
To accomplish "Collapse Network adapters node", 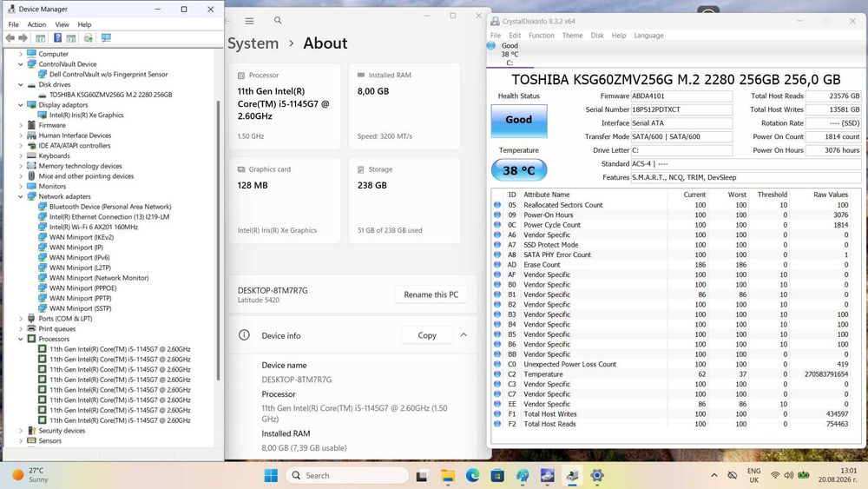I will pyautogui.click(x=21, y=196).
